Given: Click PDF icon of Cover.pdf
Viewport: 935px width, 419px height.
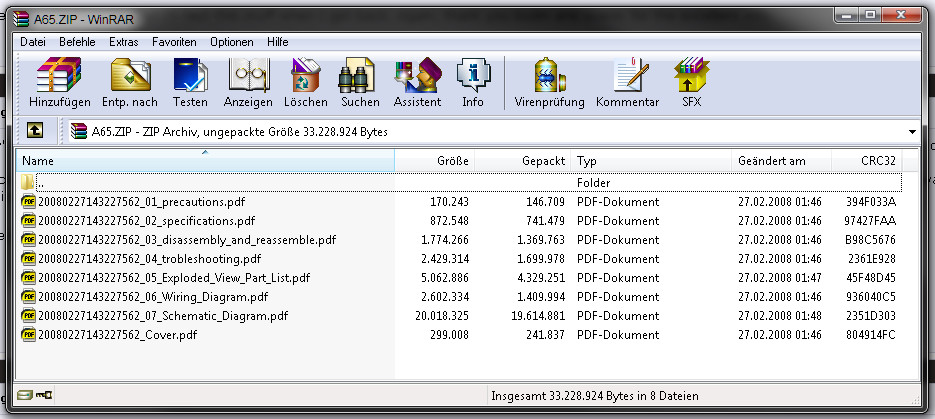Looking at the screenshot, I should 29,335.
